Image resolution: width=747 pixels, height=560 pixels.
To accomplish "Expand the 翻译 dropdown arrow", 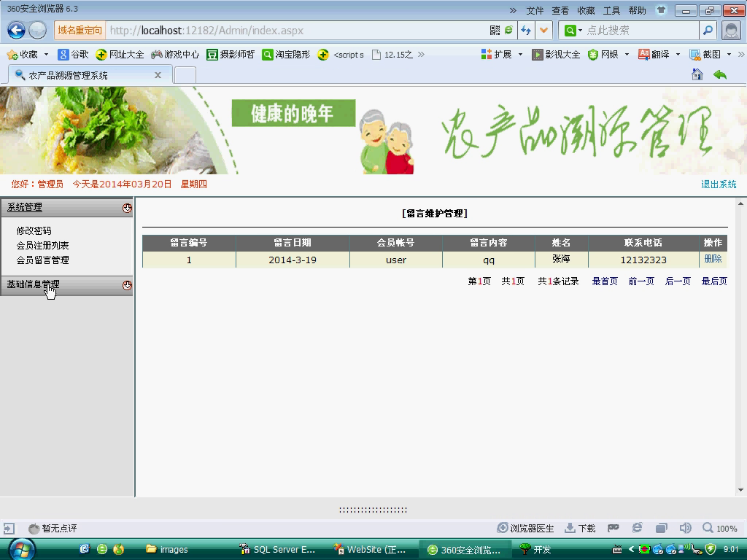I will click(678, 55).
